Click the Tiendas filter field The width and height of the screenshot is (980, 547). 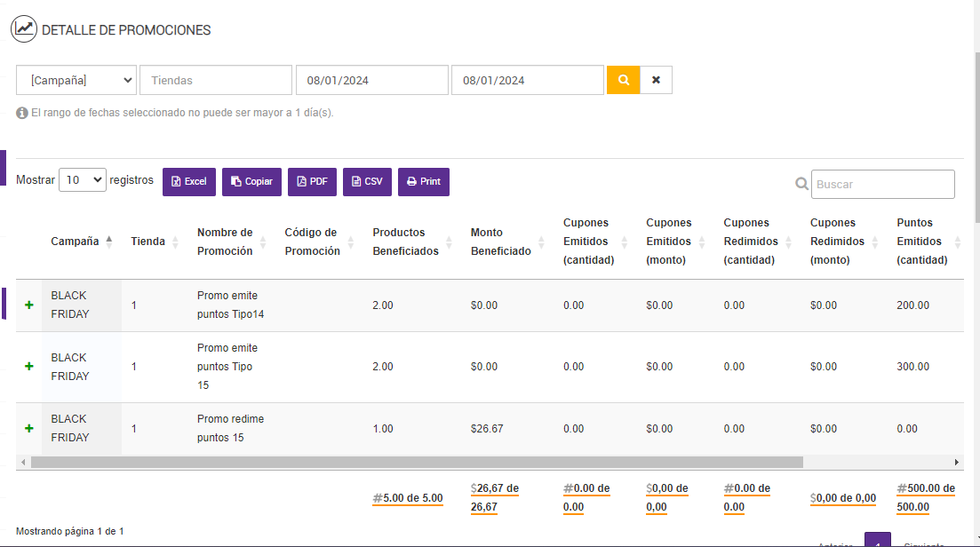tap(215, 80)
